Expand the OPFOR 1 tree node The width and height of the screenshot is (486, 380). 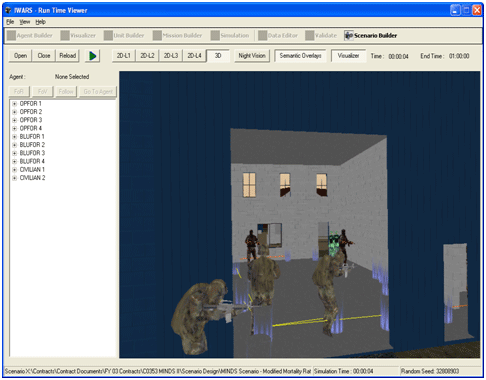click(x=14, y=104)
